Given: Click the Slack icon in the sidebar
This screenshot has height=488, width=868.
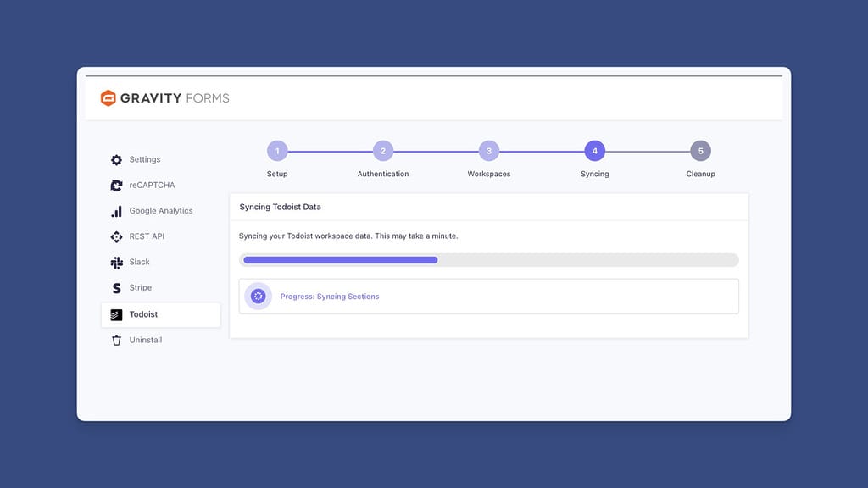Looking at the screenshot, I should click(116, 262).
